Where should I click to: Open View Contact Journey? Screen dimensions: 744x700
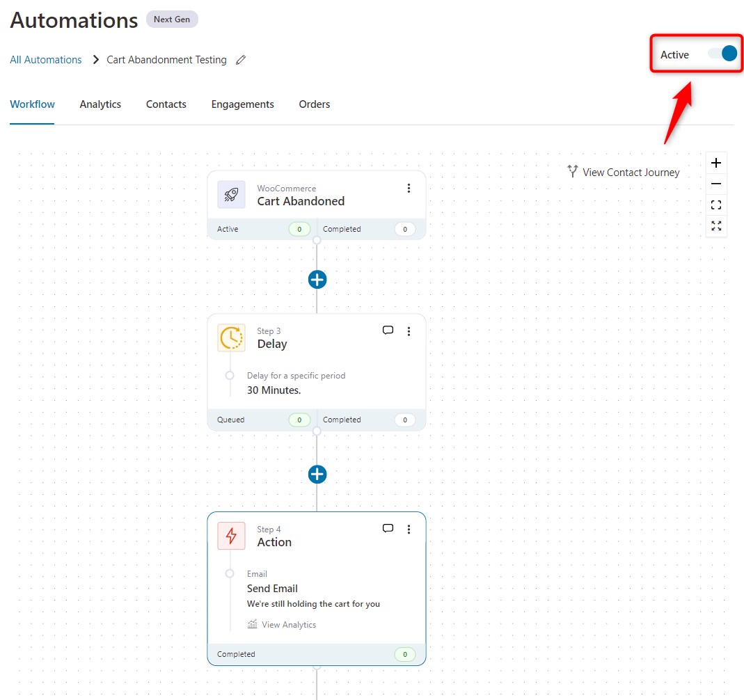(623, 172)
